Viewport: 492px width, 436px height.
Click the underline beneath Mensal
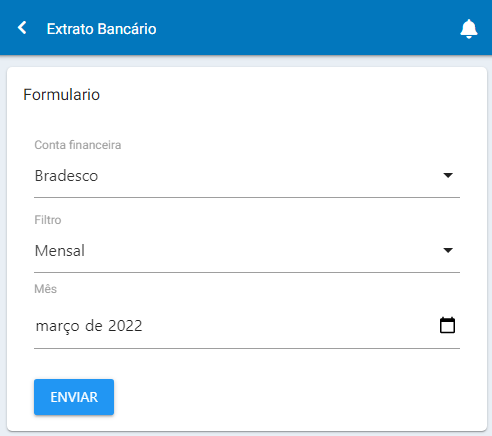pyautogui.click(x=247, y=272)
